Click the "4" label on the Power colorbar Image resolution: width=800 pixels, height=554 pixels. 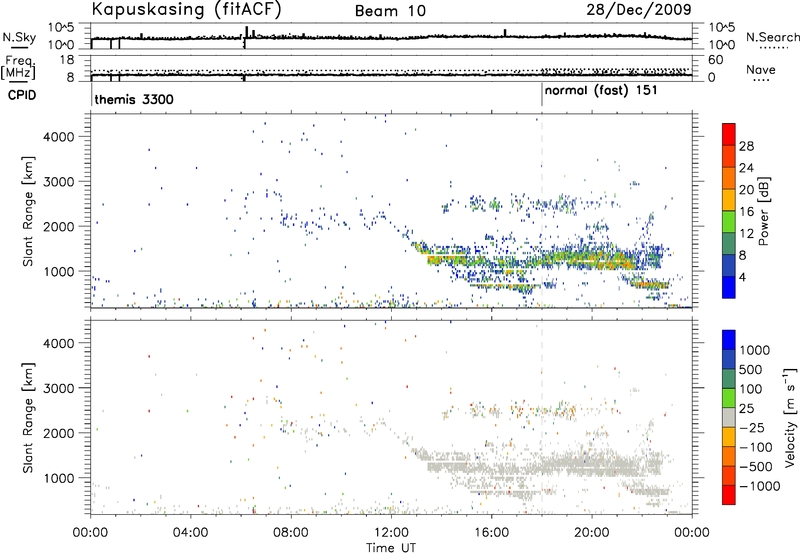point(743,277)
